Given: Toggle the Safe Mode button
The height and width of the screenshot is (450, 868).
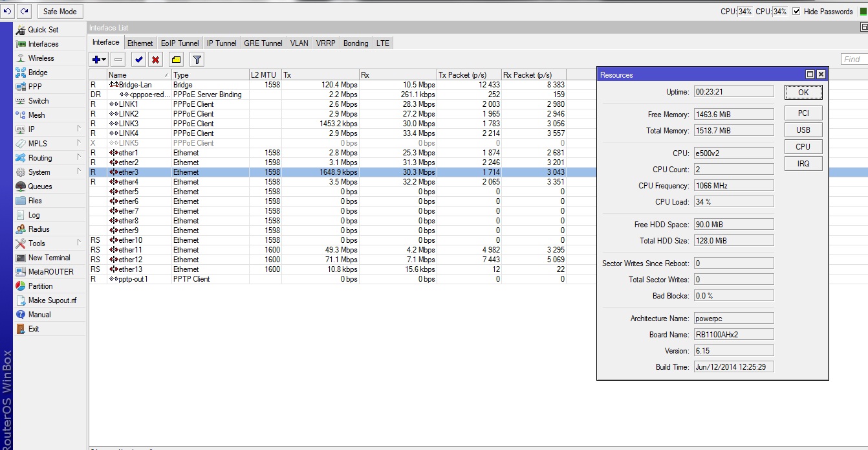Looking at the screenshot, I should (x=60, y=11).
